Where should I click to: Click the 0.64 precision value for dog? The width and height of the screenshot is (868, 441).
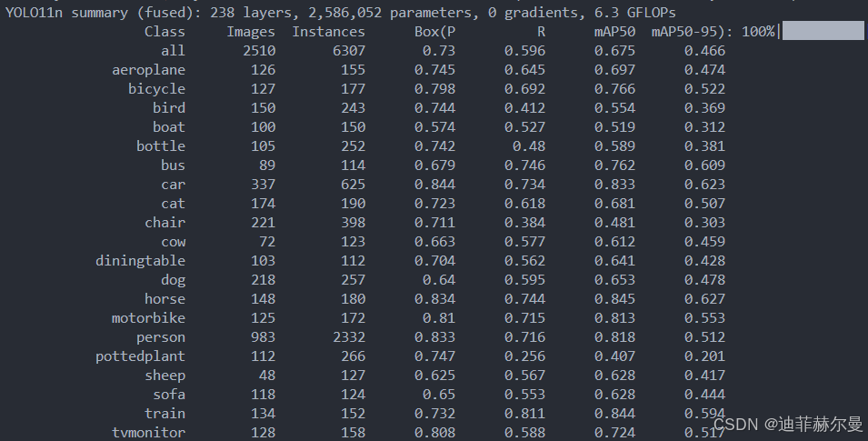tap(439, 280)
